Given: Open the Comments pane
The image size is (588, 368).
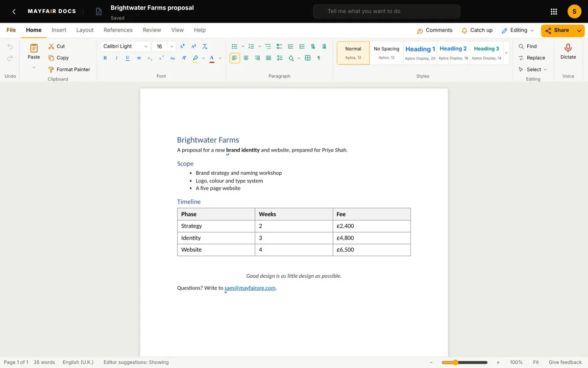Looking at the screenshot, I should [435, 30].
